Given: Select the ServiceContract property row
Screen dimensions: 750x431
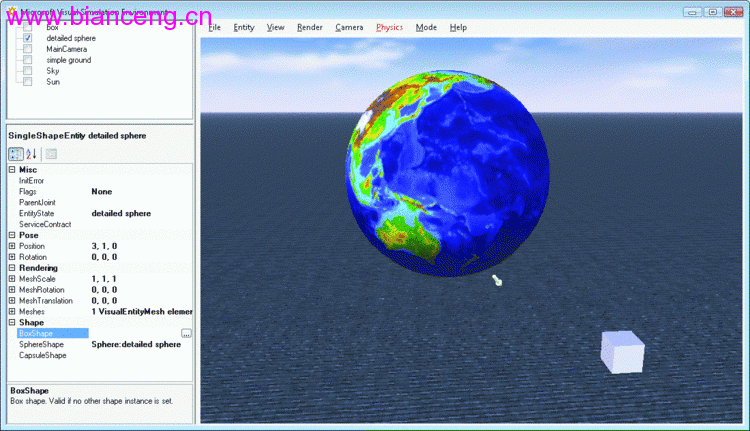Looking at the screenshot, I should click(x=100, y=224).
